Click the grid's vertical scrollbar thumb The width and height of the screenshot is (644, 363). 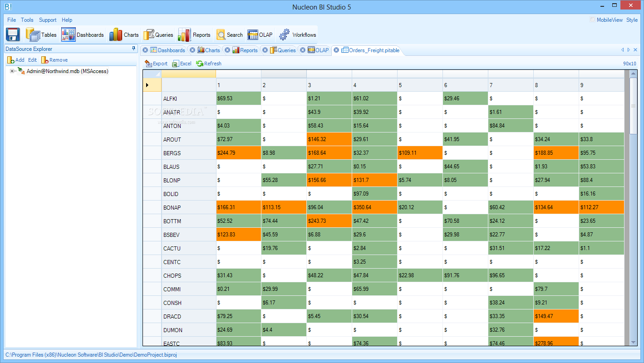(x=634, y=106)
